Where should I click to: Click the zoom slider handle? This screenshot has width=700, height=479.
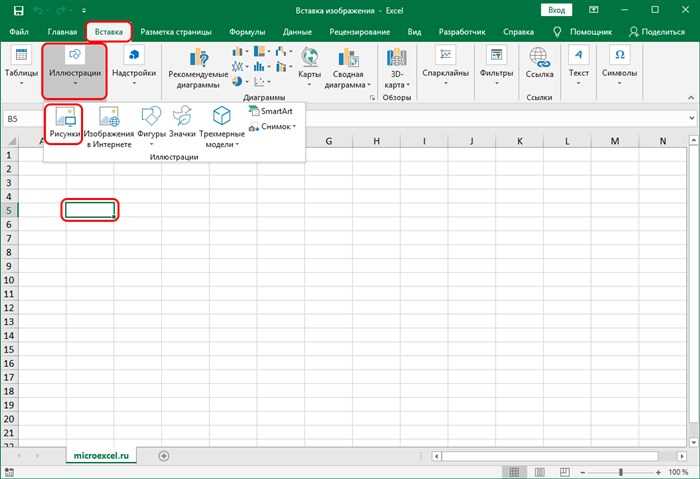click(621, 472)
